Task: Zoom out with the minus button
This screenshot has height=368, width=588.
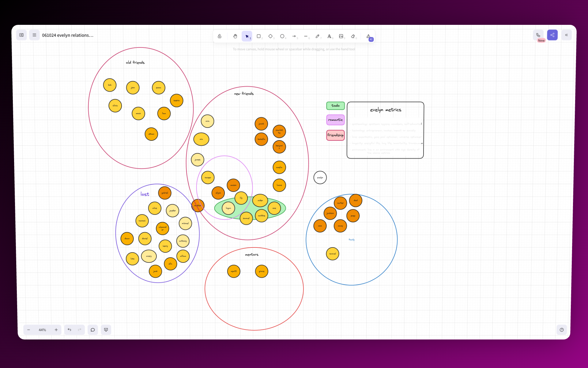Action: [28, 330]
